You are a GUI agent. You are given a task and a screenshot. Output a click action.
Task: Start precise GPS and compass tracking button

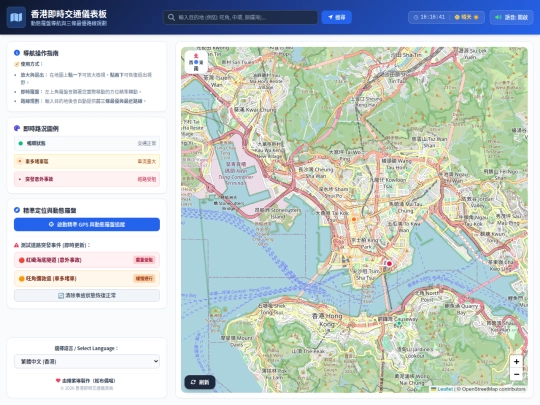pyautogui.click(x=87, y=224)
